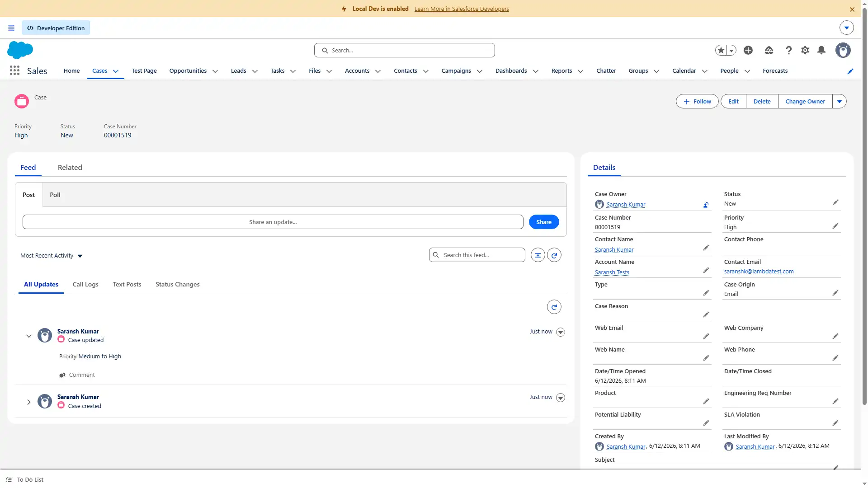Expand the Case created feed item

tap(29, 402)
